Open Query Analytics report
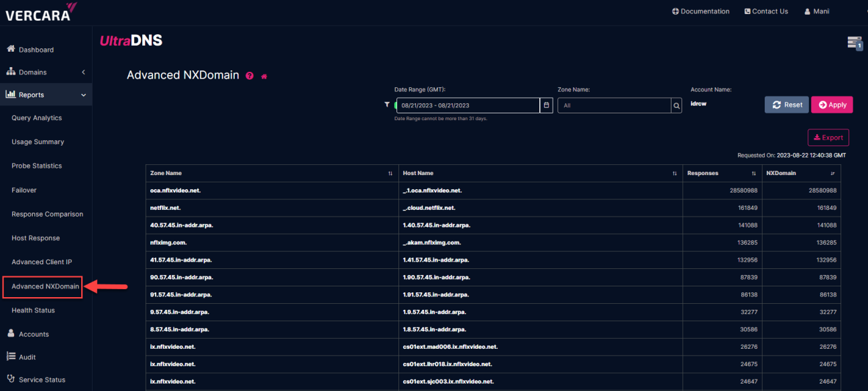868x391 pixels. (37, 118)
